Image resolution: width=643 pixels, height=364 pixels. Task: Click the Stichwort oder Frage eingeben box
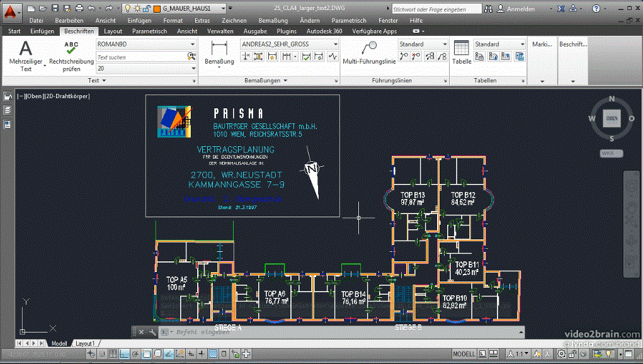pyautogui.click(x=436, y=9)
